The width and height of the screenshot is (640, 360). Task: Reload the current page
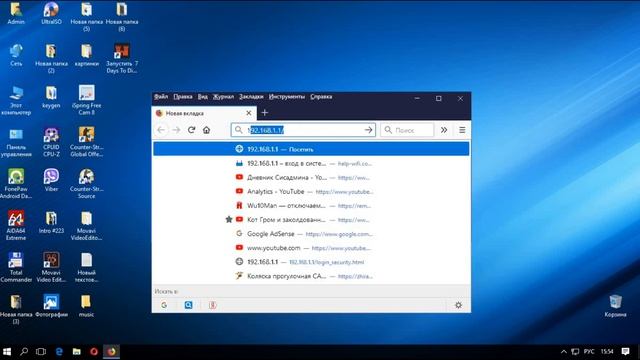point(191,130)
